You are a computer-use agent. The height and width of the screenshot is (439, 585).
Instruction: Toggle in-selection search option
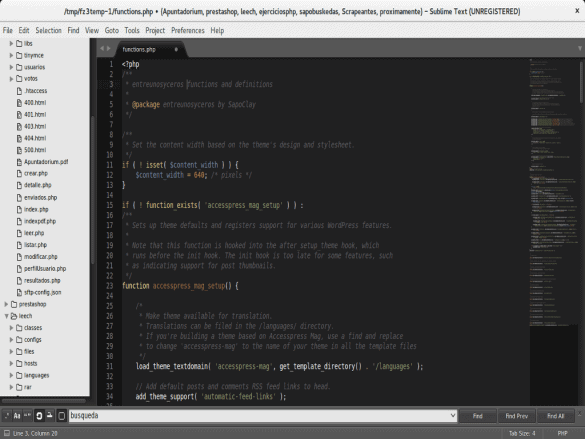[x=50, y=416]
